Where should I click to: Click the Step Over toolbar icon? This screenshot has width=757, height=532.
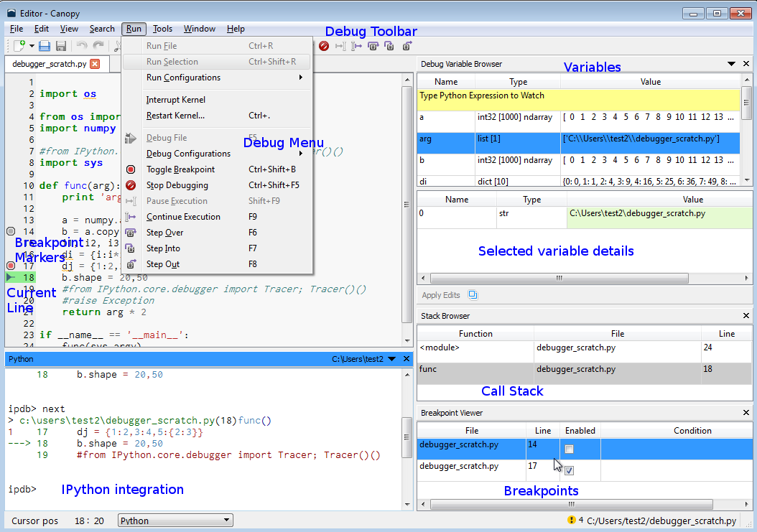click(x=373, y=46)
